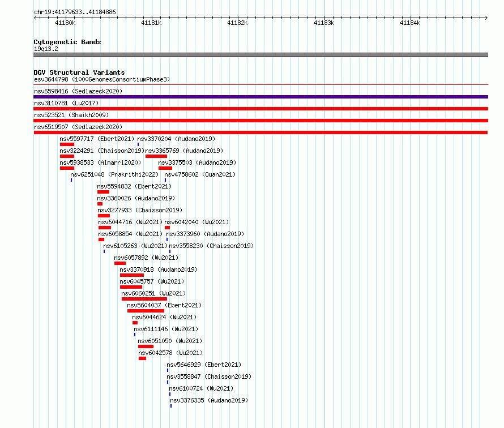Click nsv6044624 (Wu2021) label
This screenshot has width=504, height=428.
pyautogui.click(x=164, y=317)
